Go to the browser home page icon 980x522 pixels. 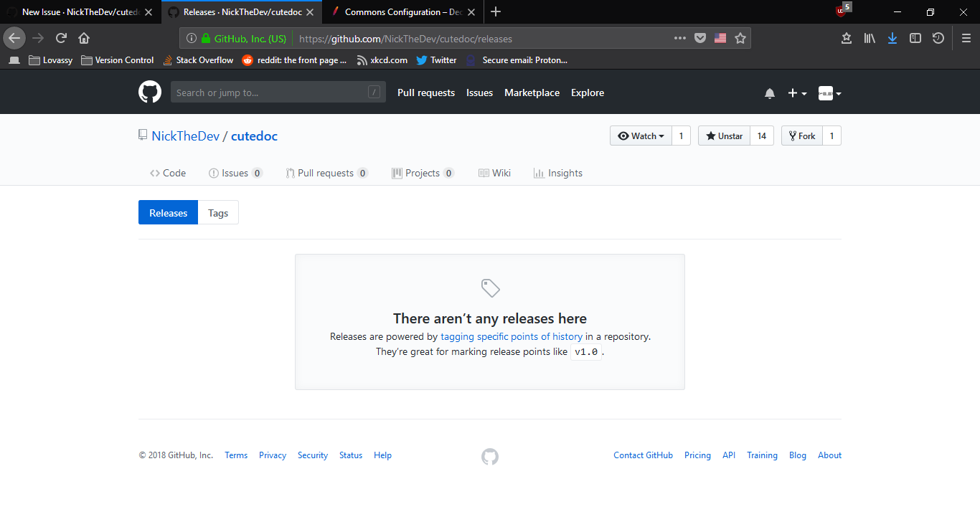coord(84,38)
